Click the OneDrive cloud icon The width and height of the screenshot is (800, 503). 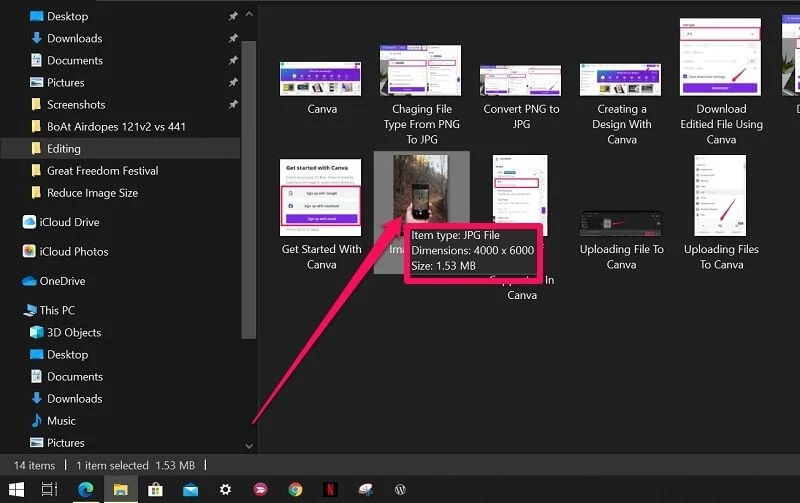[30, 281]
